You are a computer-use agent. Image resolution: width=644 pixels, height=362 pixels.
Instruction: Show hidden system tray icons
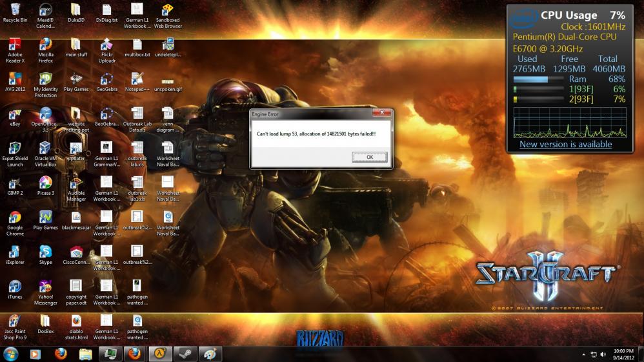coord(584,354)
